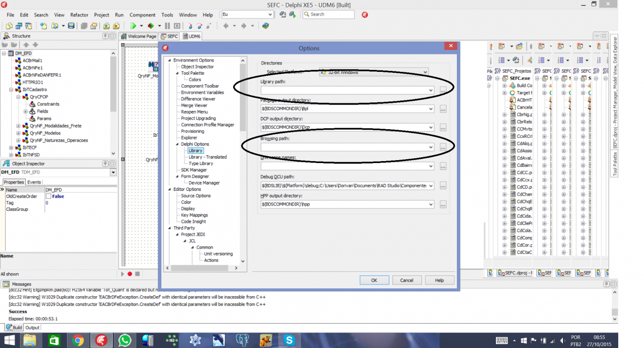This screenshot has height=348, width=644.
Task: Click the Program Reset stop icon
Action: coord(177,26)
